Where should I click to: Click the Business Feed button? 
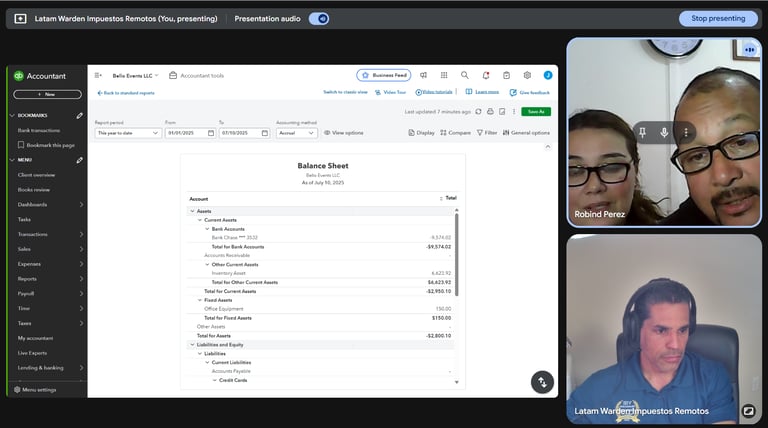pyautogui.click(x=384, y=75)
